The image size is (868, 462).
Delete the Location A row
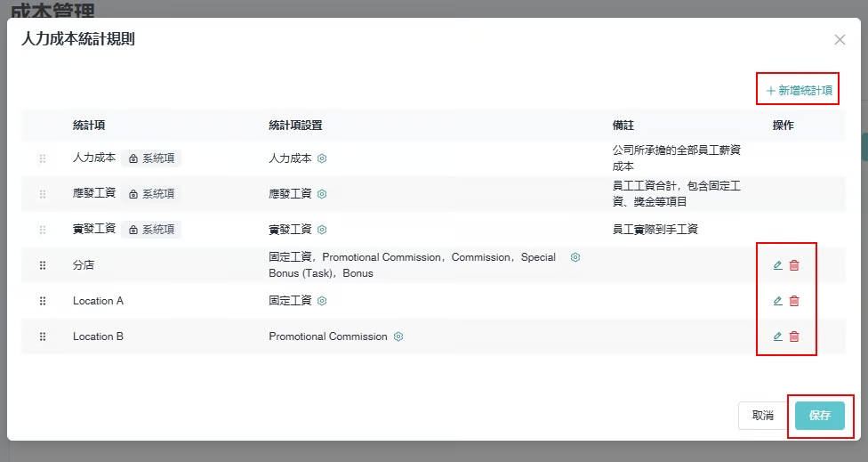(x=794, y=301)
